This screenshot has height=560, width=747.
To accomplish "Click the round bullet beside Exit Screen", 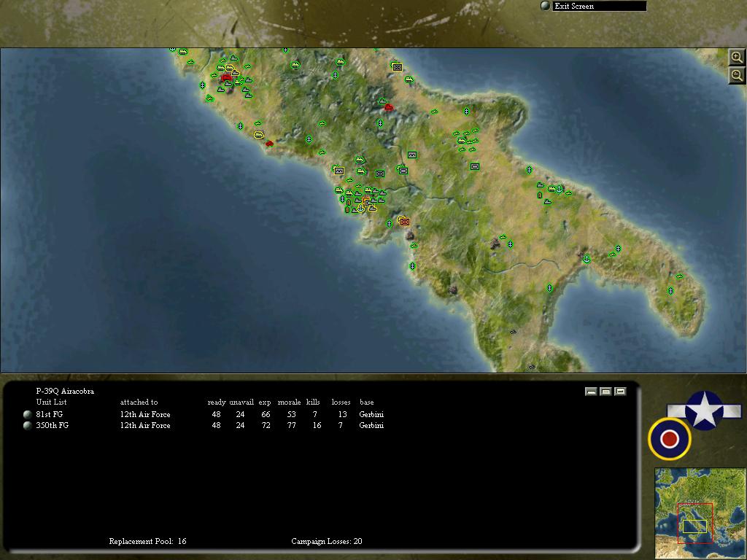I will click(546, 6).
